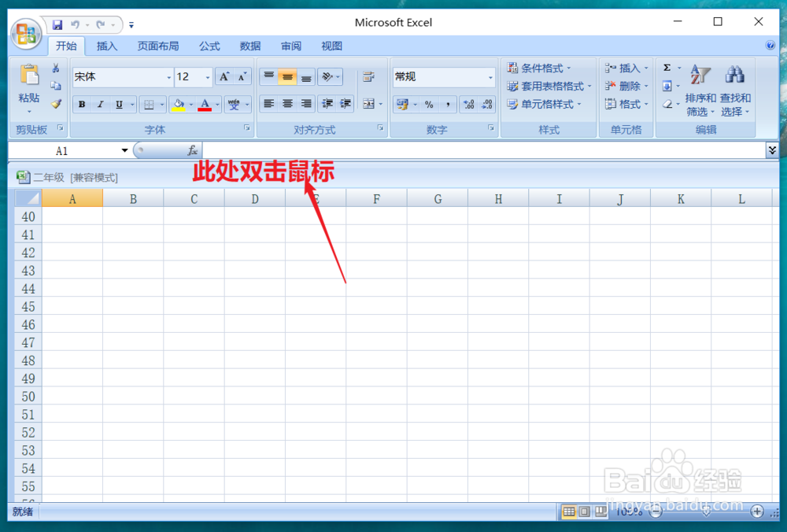The width and height of the screenshot is (787, 532).
Task: Click 插入 insert cells button
Action: pyautogui.click(x=626, y=68)
